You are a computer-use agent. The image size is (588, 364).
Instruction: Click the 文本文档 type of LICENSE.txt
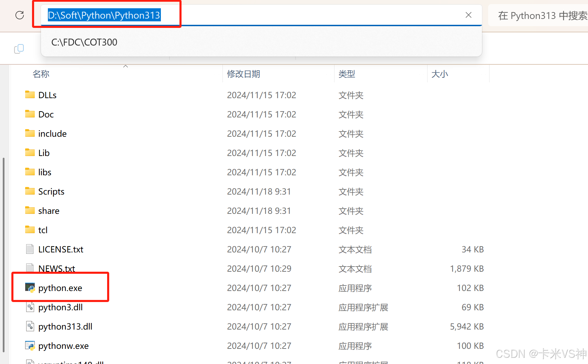click(x=355, y=249)
